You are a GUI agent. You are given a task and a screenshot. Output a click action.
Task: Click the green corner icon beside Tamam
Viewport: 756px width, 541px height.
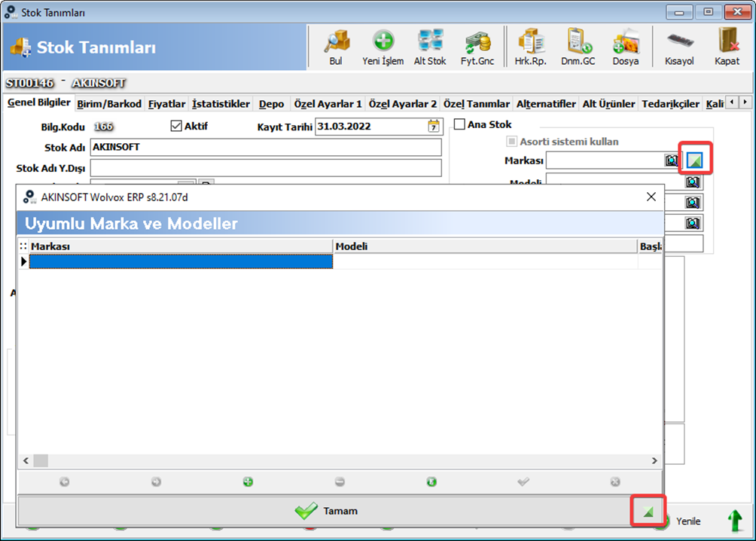click(x=648, y=511)
